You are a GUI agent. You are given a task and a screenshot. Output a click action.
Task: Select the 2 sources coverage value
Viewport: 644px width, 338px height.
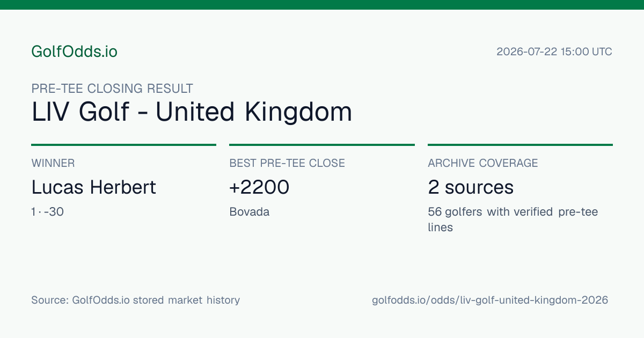click(x=471, y=187)
